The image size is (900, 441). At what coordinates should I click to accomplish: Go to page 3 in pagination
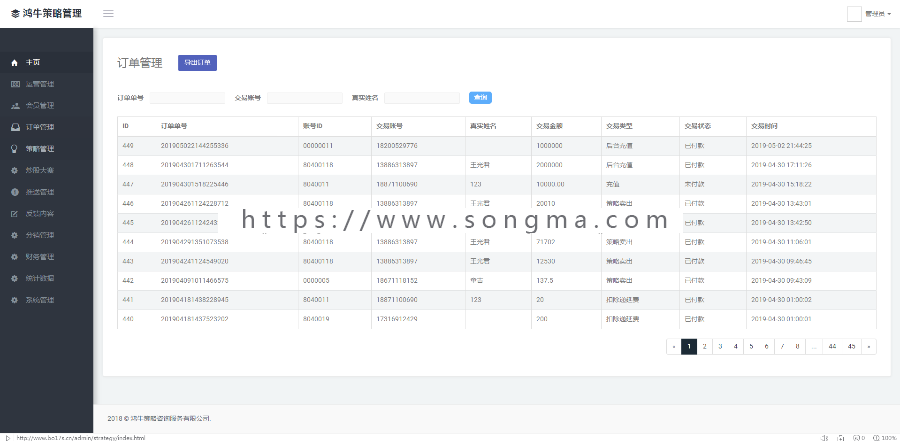point(720,346)
